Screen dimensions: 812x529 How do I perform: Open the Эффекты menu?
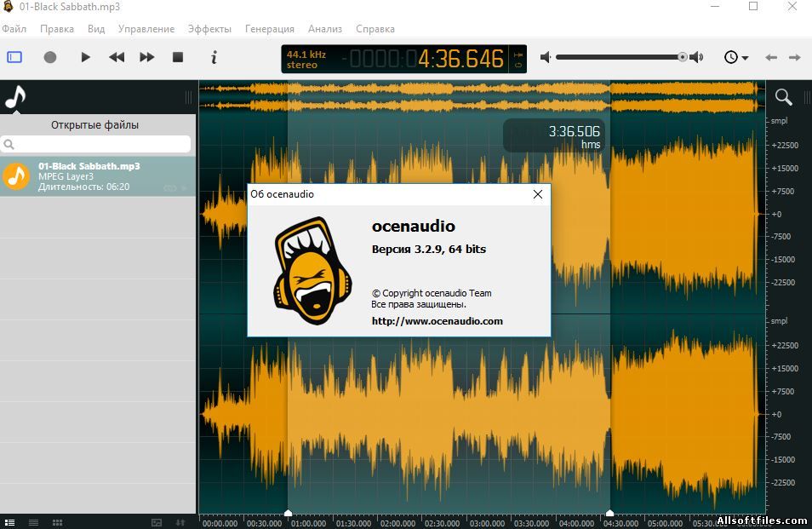tap(209, 29)
